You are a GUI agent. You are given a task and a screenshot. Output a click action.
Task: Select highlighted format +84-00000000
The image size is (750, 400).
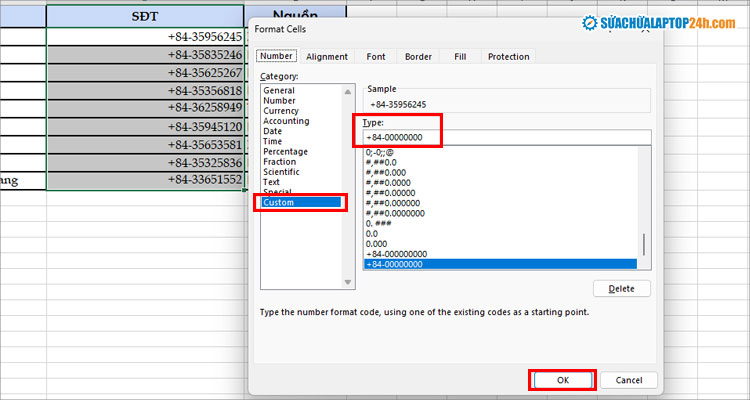pyautogui.click(x=500, y=264)
